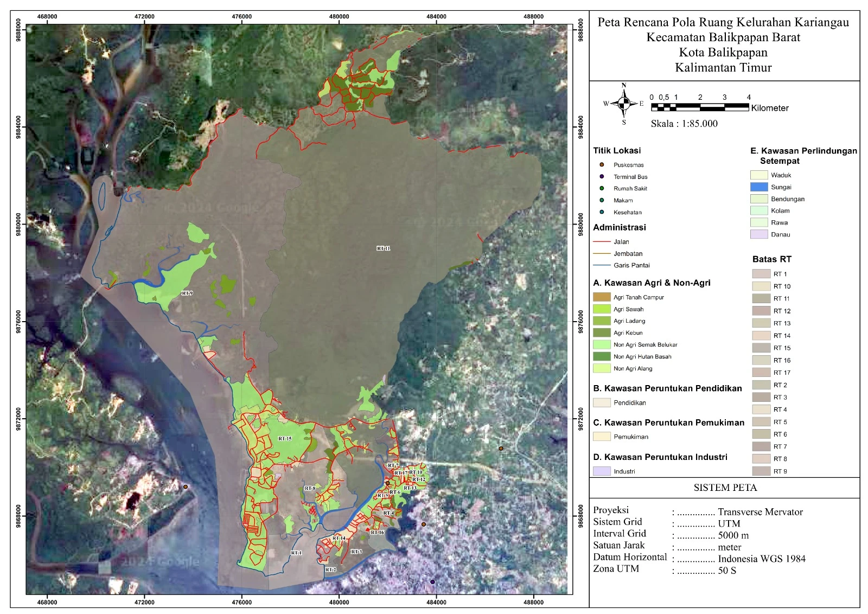This screenshot has width=868, height=614.
Task: Click the purple Terminal Bus marker on the map
Action: [432, 582]
